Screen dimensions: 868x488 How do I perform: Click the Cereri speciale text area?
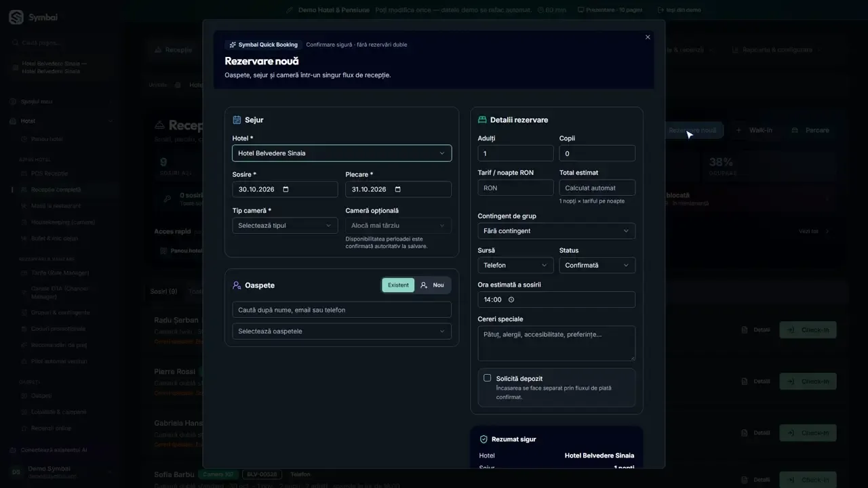click(x=557, y=343)
